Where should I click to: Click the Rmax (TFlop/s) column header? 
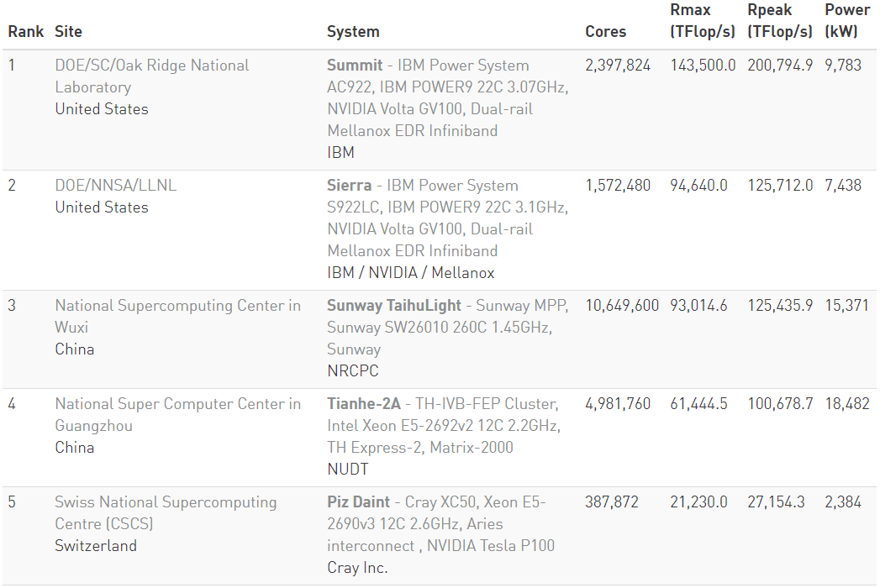[702, 21]
